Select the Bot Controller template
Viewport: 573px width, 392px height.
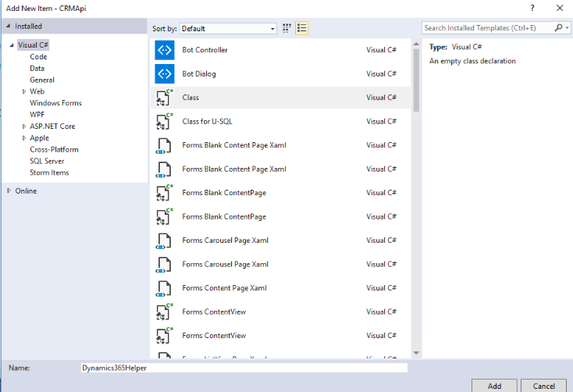(x=280, y=50)
